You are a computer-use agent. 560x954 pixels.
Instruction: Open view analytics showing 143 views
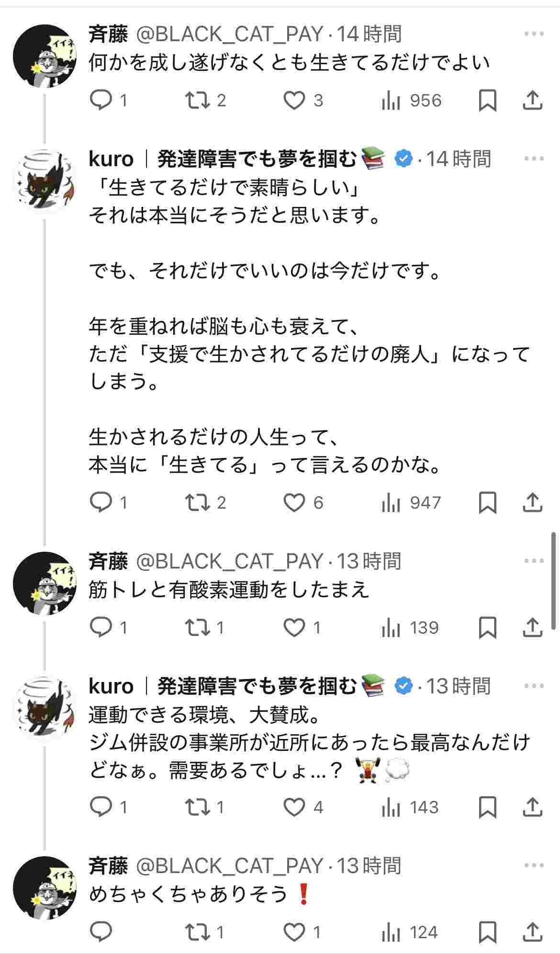click(x=410, y=808)
